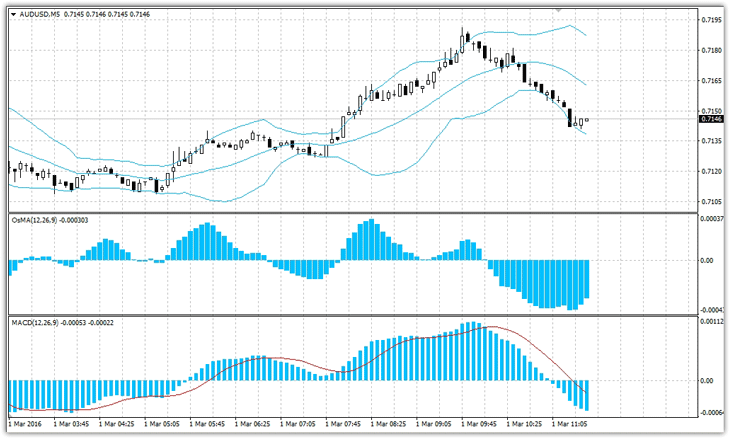Click the 0.7120 price axis label
Screen dimensions: 729x438
pos(711,171)
